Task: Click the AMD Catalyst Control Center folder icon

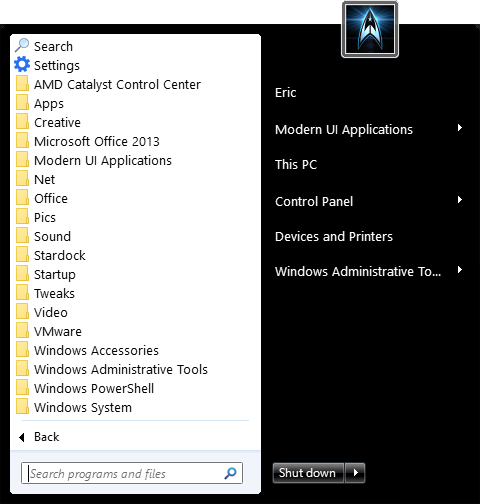Action: pos(22,83)
